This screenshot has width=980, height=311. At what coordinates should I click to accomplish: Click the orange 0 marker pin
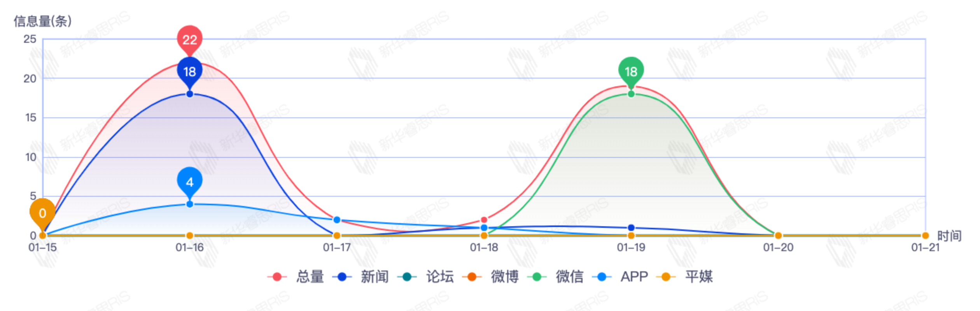[x=42, y=213]
